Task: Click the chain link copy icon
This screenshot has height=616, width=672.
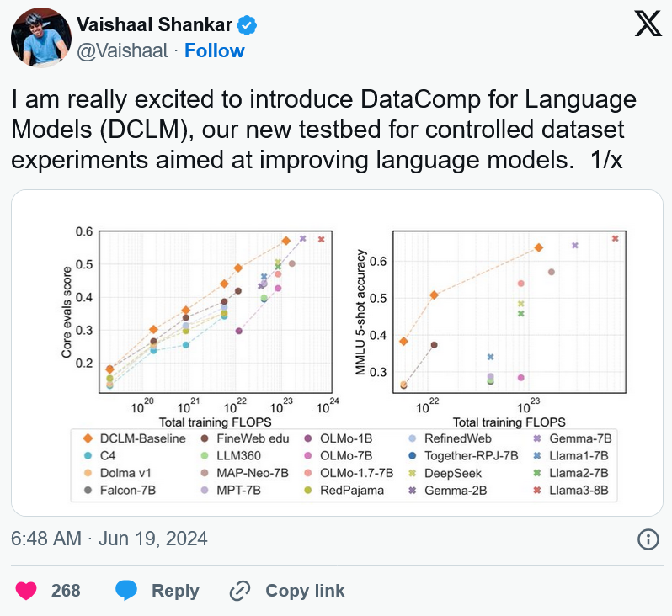Action: click(240, 591)
